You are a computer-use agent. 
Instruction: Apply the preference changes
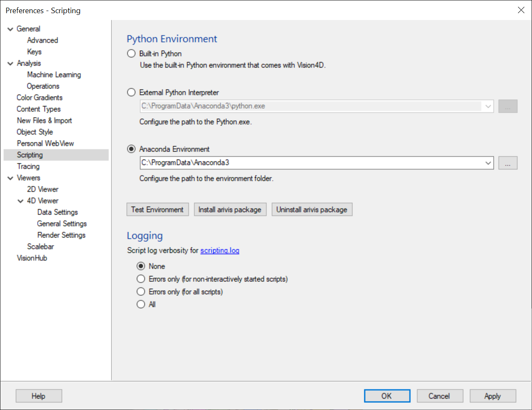pyautogui.click(x=493, y=396)
